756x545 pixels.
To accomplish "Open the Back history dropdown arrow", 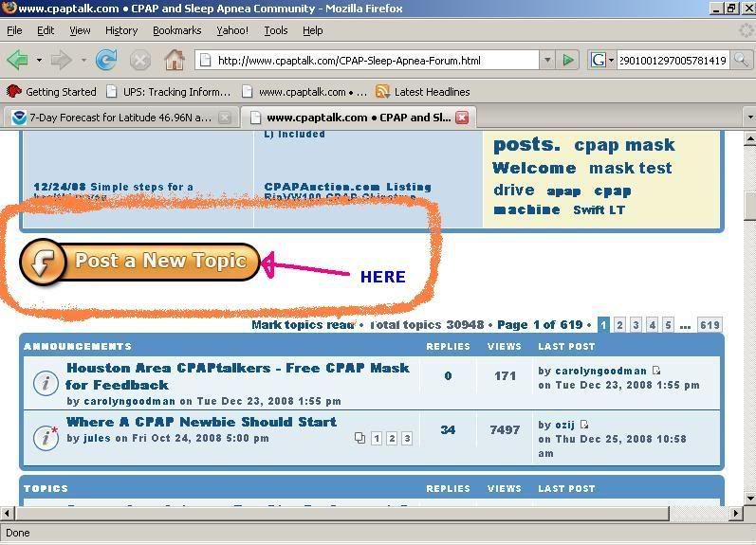I will (x=39, y=61).
